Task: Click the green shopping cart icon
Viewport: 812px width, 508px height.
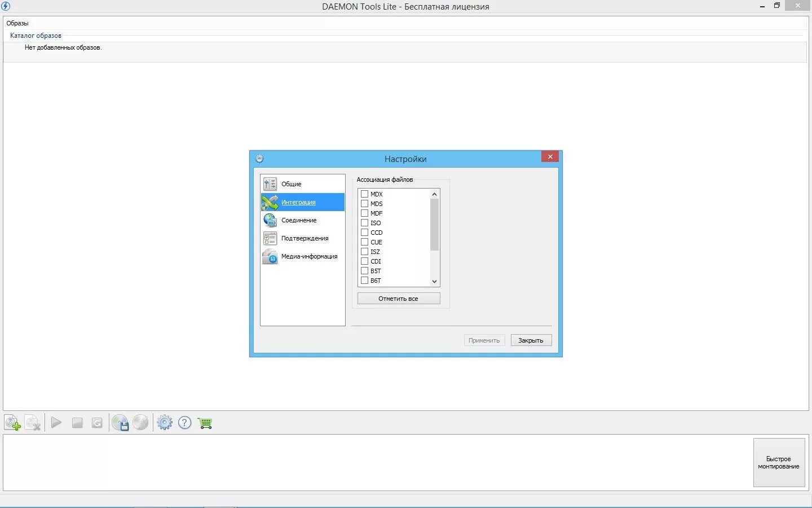Action: point(205,423)
